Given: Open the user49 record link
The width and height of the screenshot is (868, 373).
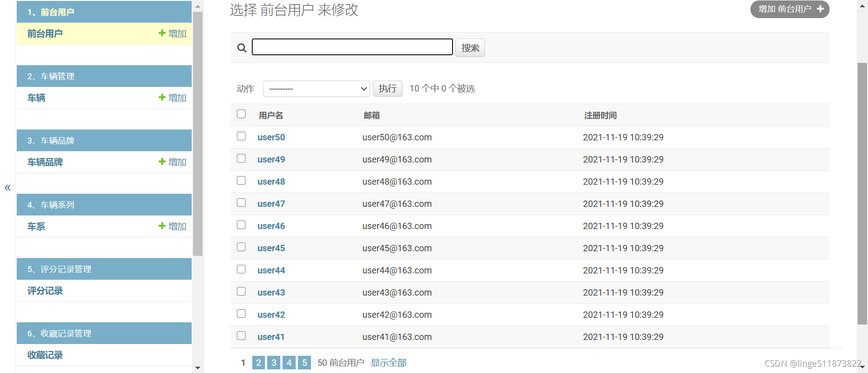Looking at the screenshot, I should pos(271,159).
